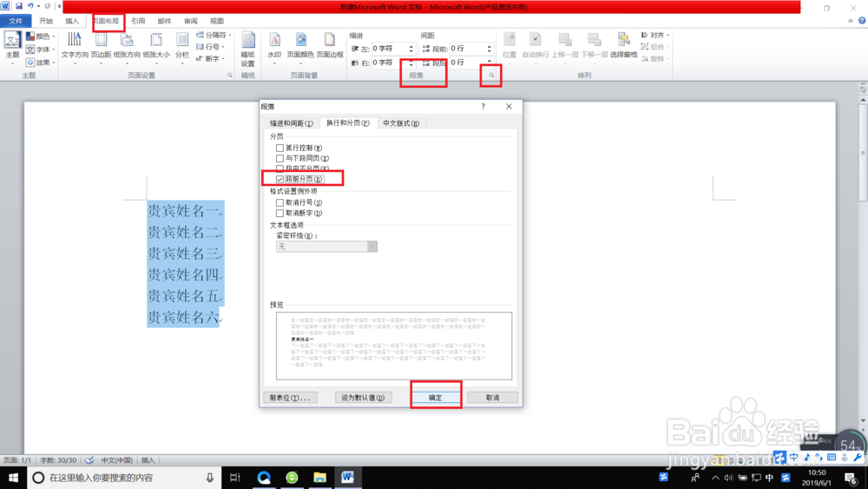Click 取消 to cancel the dialog

[x=493, y=398]
